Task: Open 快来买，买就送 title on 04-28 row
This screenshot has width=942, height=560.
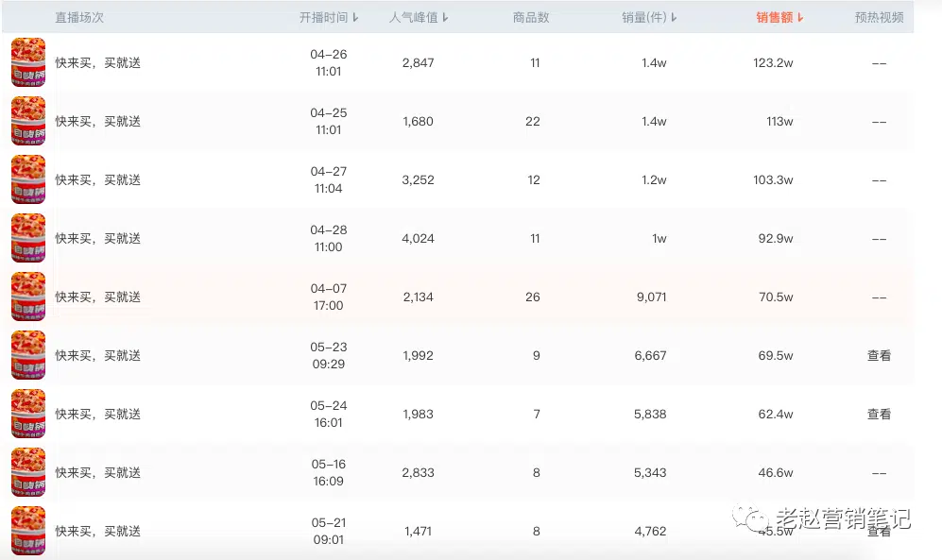Action: pos(98,238)
